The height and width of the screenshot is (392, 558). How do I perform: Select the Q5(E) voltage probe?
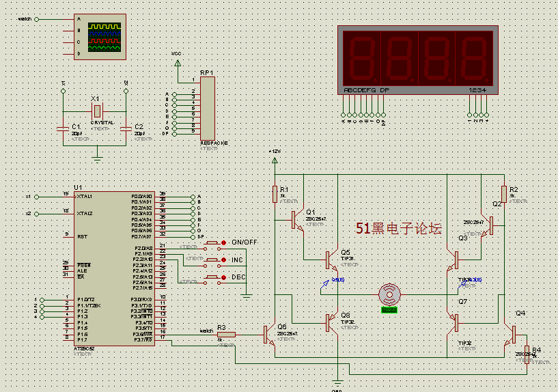pyautogui.click(x=325, y=284)
